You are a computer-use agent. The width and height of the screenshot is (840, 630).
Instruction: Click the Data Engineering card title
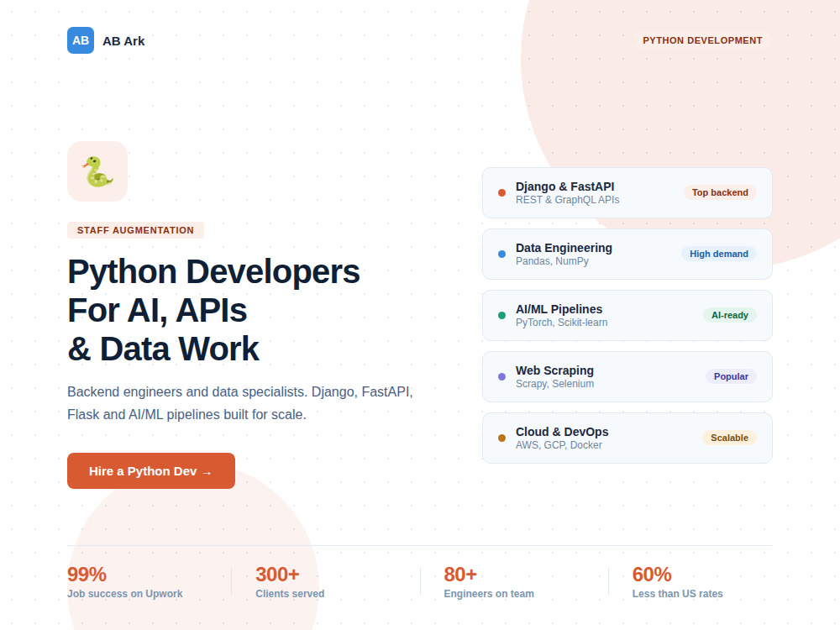(564, 248)
